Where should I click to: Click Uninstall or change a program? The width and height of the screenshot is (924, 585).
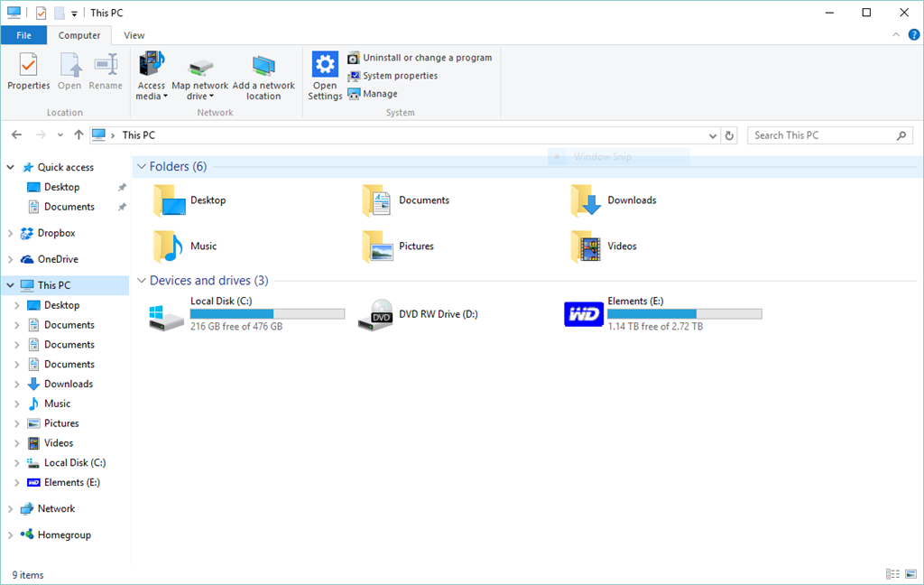420,58
